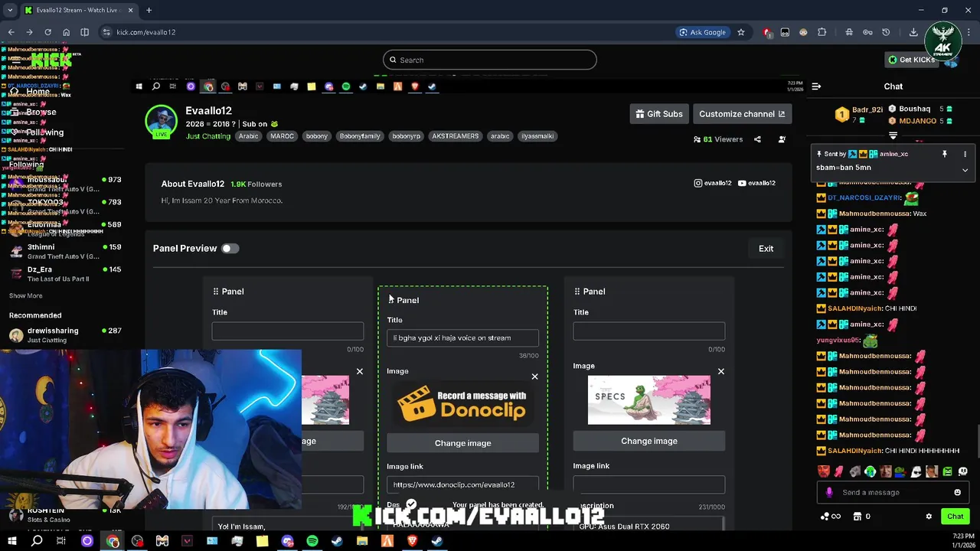Open chat settings gear icon
The width and height of the screenshot is (980, 551).
[x=929, y=517]
